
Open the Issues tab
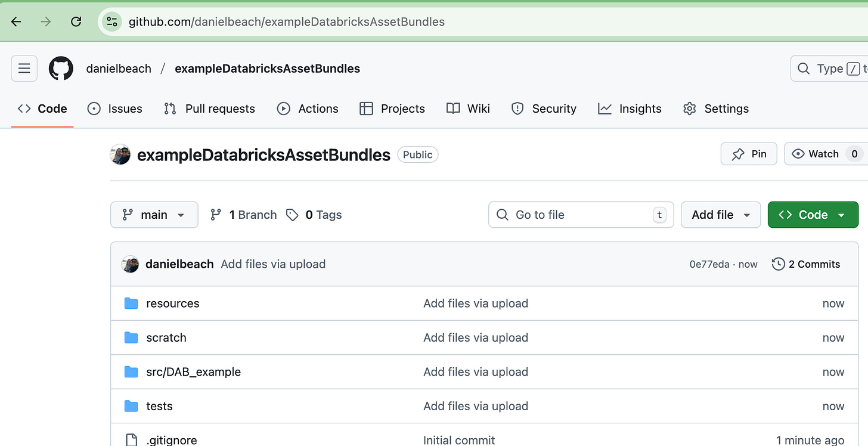pos(115,109)
